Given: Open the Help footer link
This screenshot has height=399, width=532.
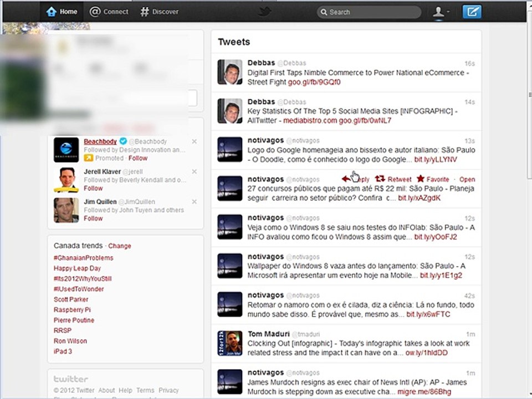Looking at the screenshot, I should (x=125, y=391).
